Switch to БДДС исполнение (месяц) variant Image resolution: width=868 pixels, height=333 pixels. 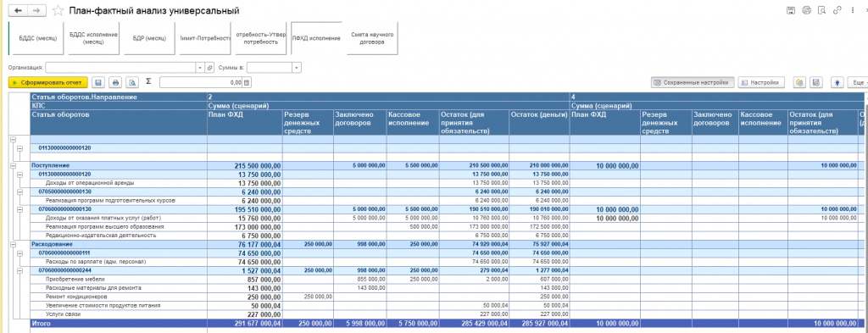[x=93, y=38]
